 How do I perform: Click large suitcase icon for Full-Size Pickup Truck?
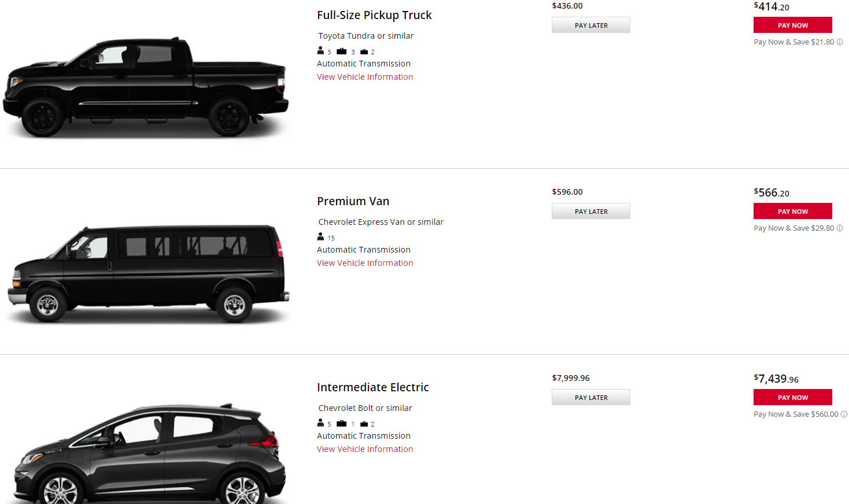point(342,51)
